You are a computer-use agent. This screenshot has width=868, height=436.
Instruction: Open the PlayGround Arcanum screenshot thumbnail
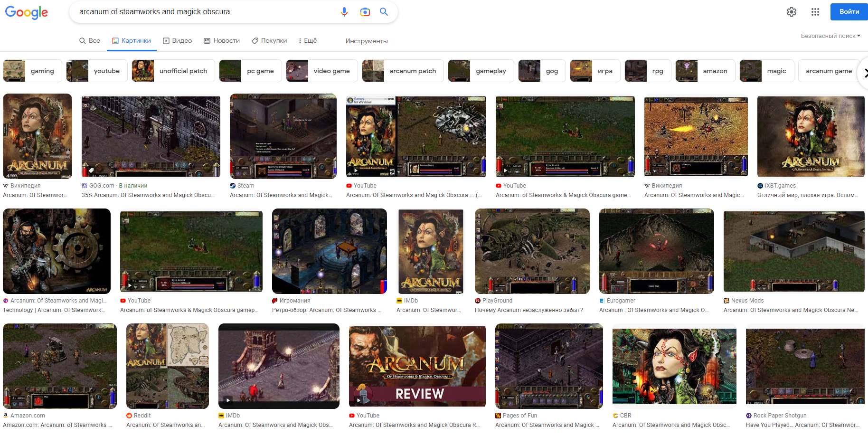click(x=532, y=251)
